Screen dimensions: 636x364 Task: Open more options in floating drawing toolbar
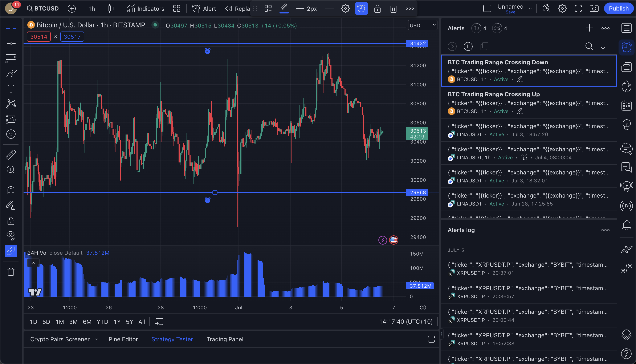click(x=409, y=8)
